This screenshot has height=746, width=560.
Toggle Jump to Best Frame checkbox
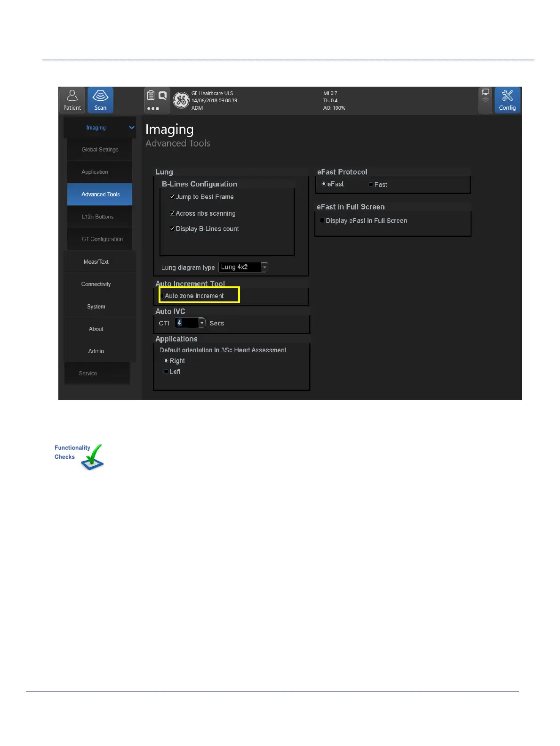tap(172, 197)
